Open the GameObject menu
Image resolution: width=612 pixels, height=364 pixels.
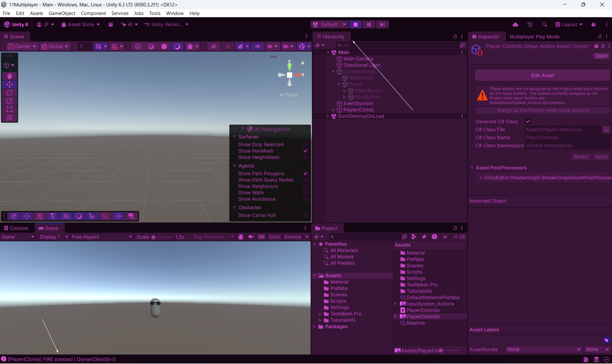[62, 13]
